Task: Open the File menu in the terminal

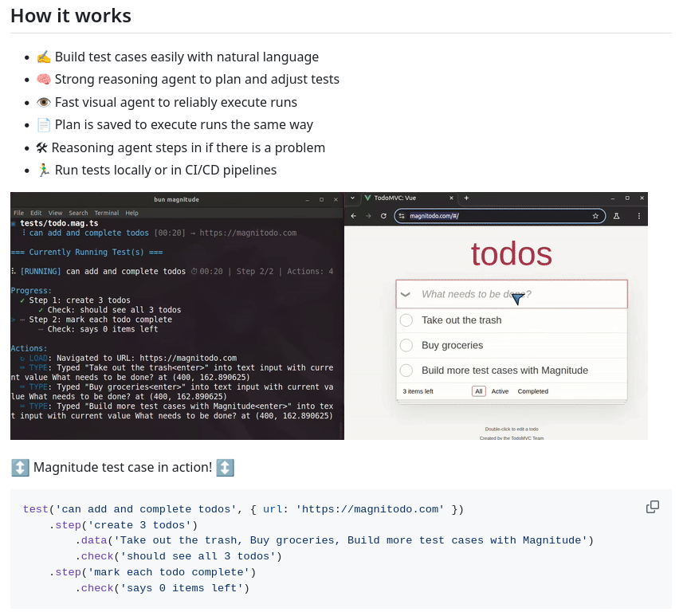Action: tap(19, 213)
